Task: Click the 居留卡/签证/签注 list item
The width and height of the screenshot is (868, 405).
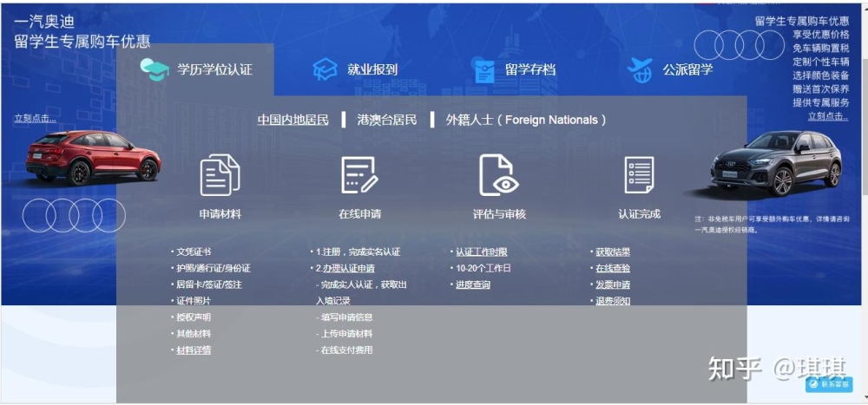Action: pos(209,285)
